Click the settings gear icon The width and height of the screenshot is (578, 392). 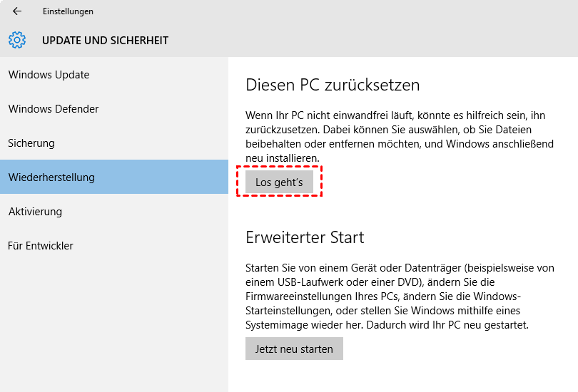17,40
